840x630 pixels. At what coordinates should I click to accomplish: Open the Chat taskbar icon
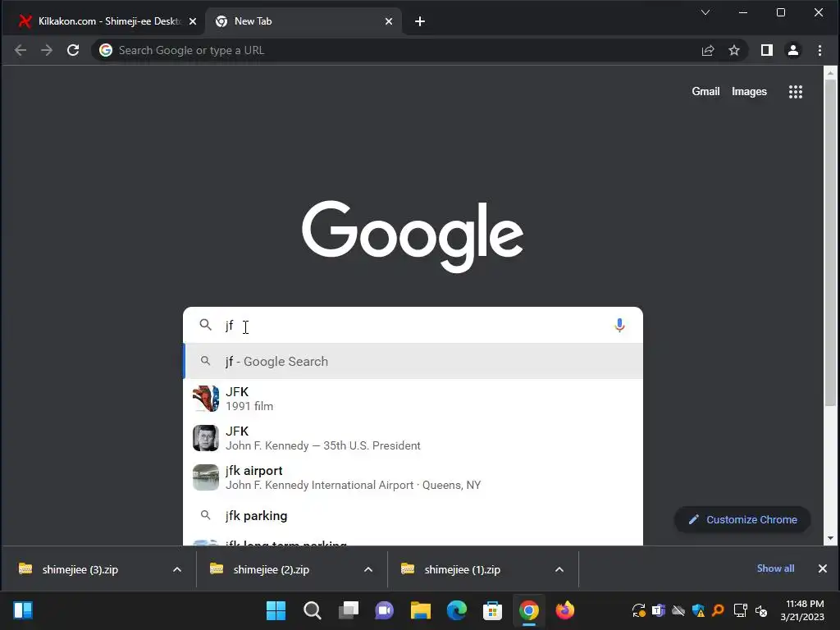click(384, 610)
